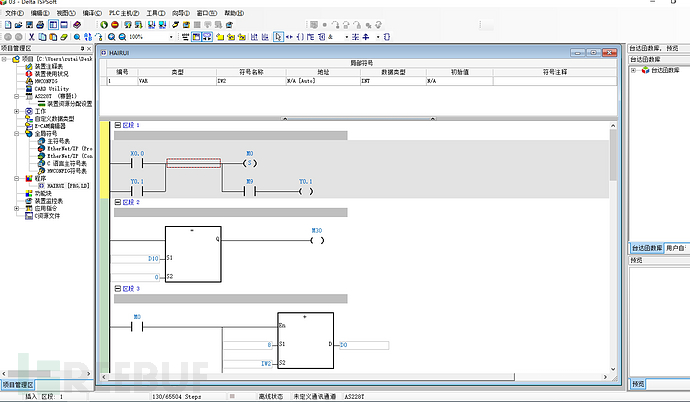
Task: Click the green run PLC icon
Action: pos(102,25)
